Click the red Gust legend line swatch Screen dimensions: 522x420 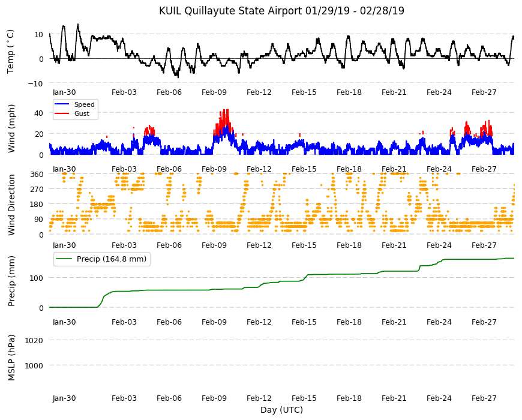[62, 113]
